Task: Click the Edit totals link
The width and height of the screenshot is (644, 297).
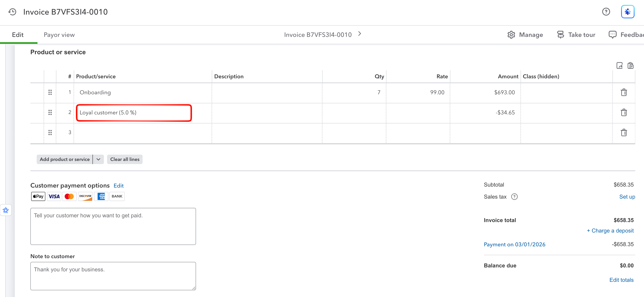Action: tap(621, 280)
